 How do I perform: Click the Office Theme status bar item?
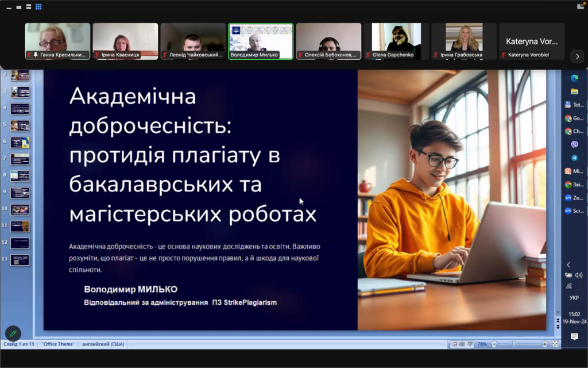(58, 344)
